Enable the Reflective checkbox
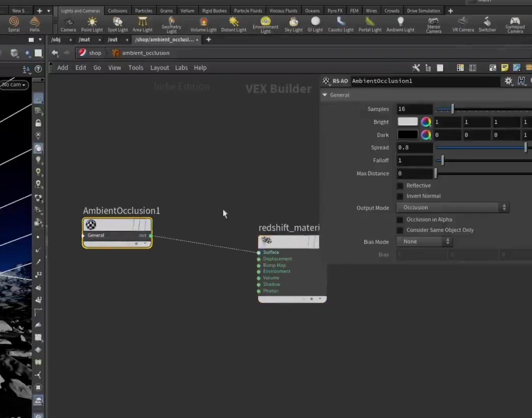The width and height of the screenshot is (532, 418). coord(400,186)
